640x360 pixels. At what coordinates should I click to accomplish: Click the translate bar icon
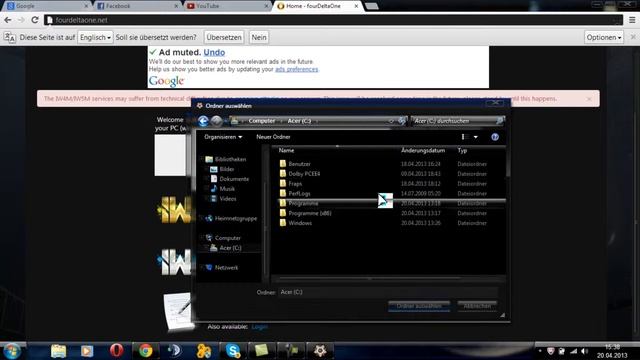coord(9,38)
